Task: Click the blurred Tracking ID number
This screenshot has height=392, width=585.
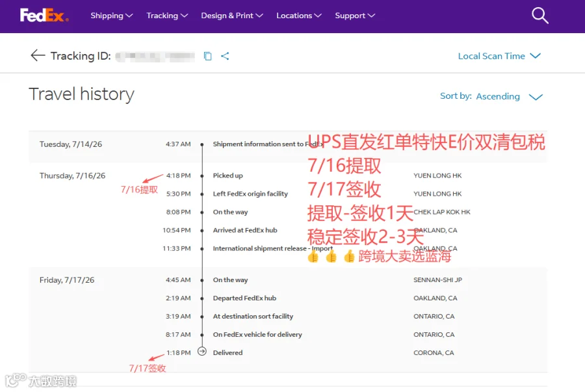Action: (x=155, y=57)
